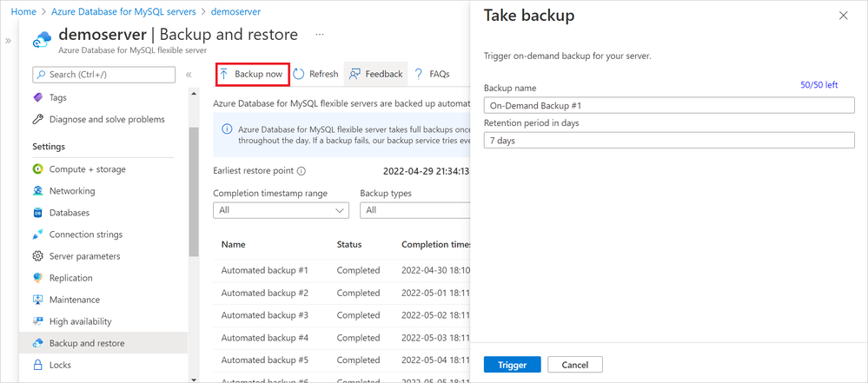
Task: Expand the left collapsed portal menu
Action: [x=9, y=40]
